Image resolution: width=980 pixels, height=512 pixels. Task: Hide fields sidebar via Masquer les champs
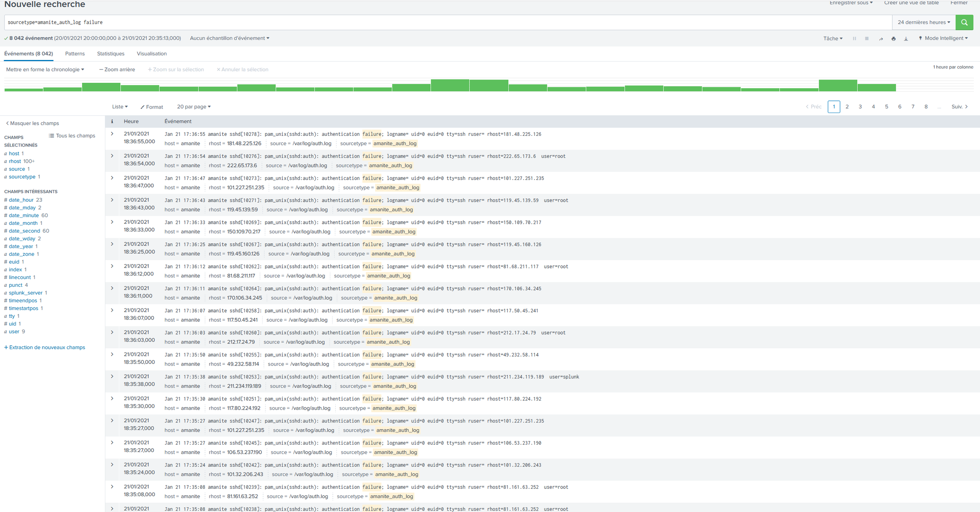(x=32, y=123)
